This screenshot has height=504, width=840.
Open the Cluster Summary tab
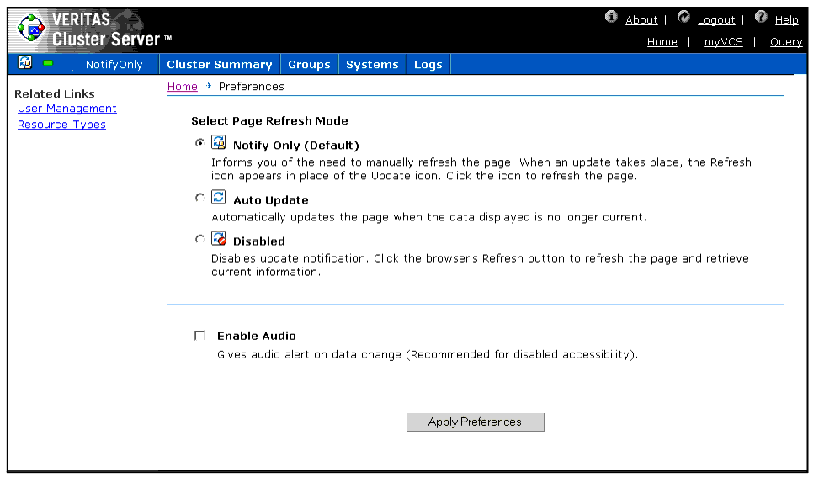coord(219,65)
